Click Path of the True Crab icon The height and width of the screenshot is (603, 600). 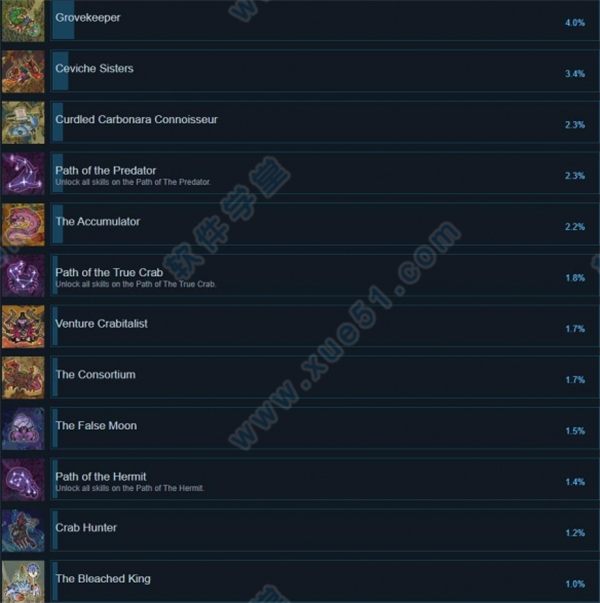[23, 276]
